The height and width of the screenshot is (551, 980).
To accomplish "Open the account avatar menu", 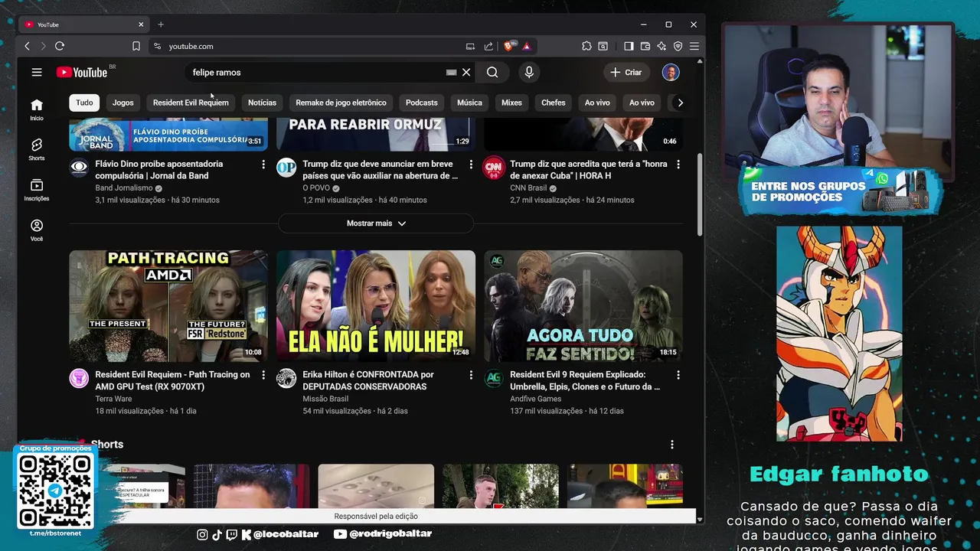I will point(671,72).
